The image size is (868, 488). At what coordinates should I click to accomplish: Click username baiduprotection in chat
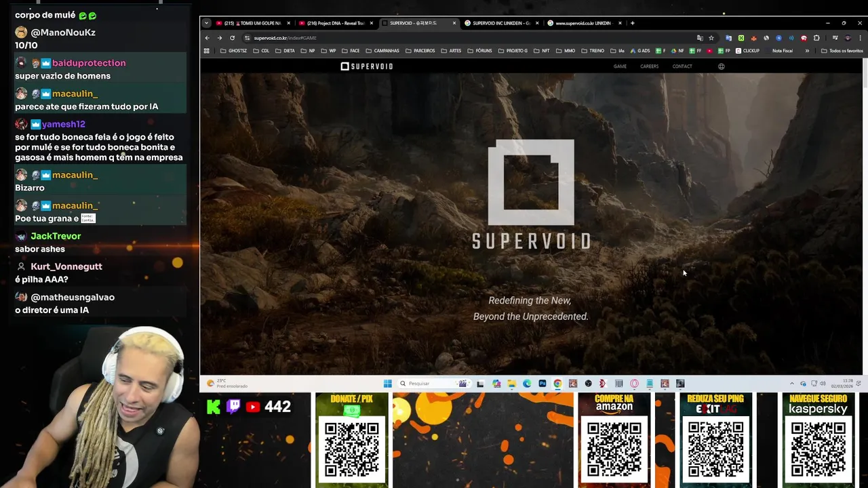pos(88,63)
